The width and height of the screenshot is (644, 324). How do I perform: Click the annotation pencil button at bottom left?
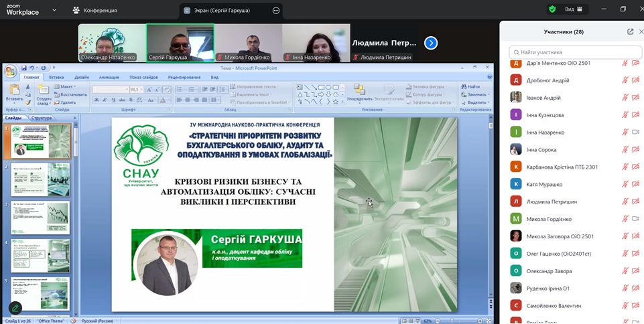point(15,308)
